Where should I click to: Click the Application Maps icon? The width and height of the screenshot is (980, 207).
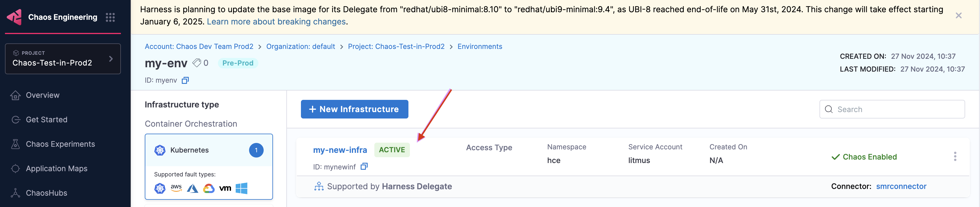click(x=16, y=169)
